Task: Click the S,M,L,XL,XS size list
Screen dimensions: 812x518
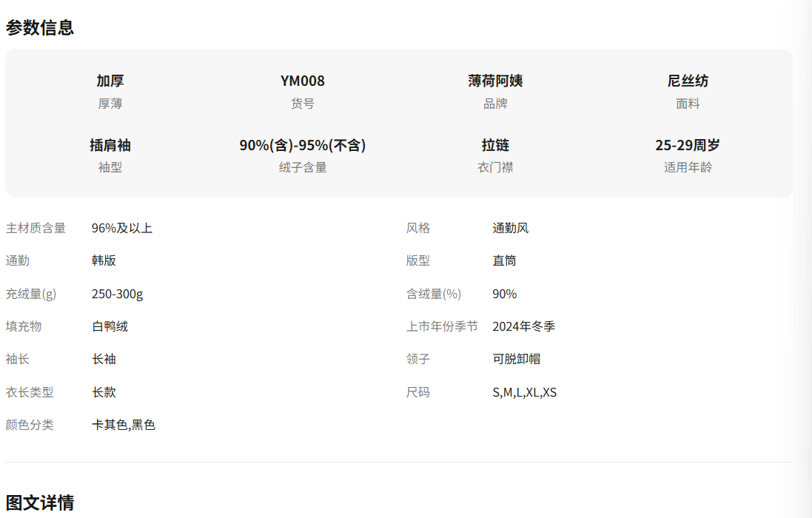Action: 524,392
